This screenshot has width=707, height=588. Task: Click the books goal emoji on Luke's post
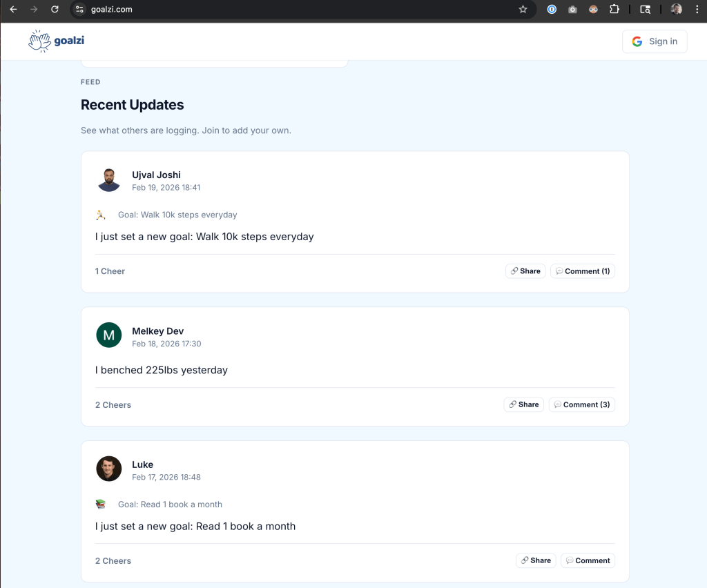[x=100, y=504]
